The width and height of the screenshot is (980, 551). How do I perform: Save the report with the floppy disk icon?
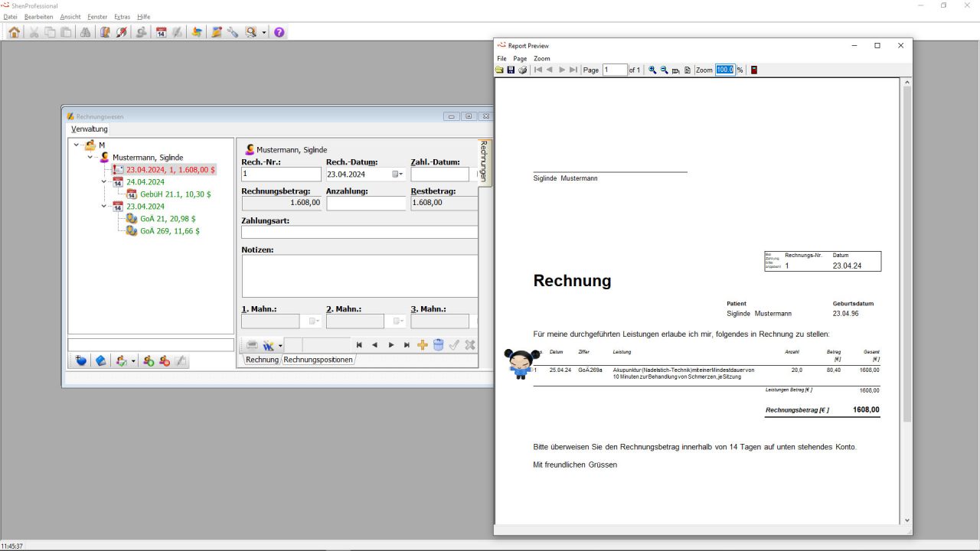(x=511, y=70)
